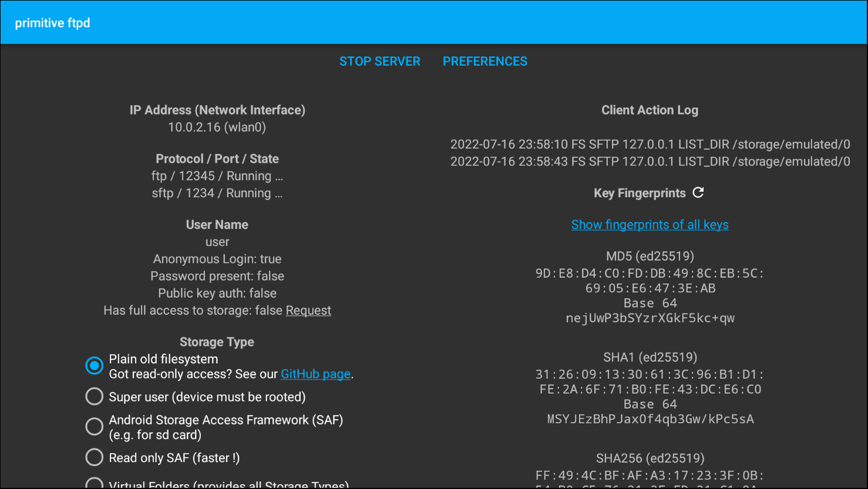The height and width of the screenshot is (489, 868).
Task: Click the Request link for full storage access
Action: 308,311
